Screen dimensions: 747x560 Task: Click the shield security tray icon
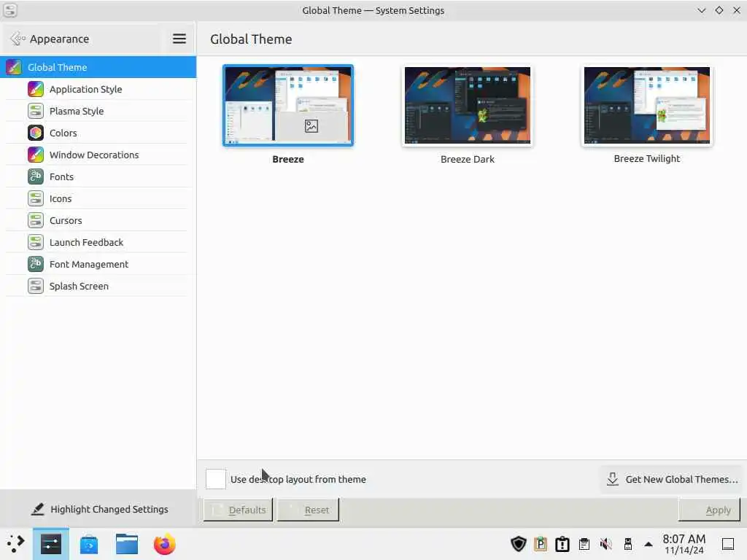[x=519, y=544]
